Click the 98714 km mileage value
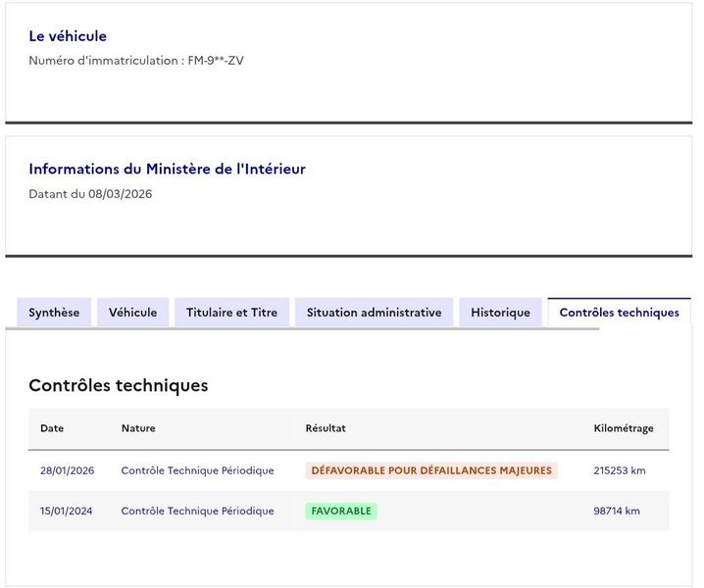Image resolution: width=704 pixels, height=588 pixels. click(617, 511)
